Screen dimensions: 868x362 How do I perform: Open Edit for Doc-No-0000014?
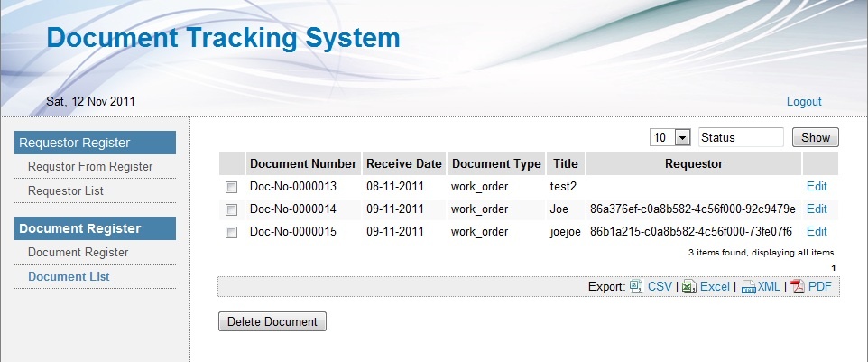[x=817, y=209]
